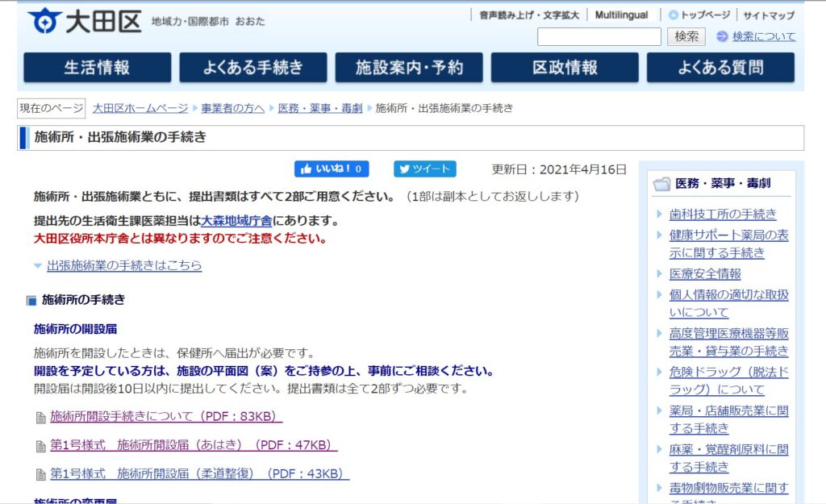826x504 pixels.
Task: Click the blue arrow icon beside 検索について
Action: point(721,36)
